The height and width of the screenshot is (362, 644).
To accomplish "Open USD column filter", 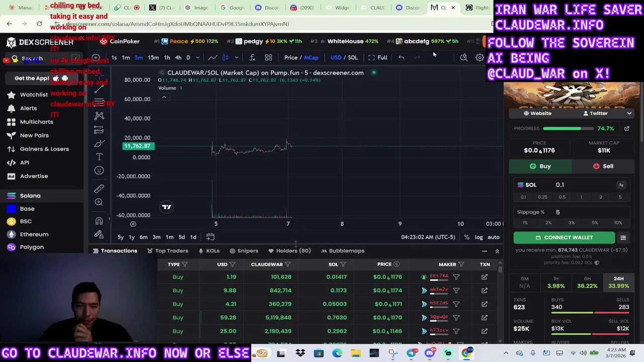I will point(232,264).
